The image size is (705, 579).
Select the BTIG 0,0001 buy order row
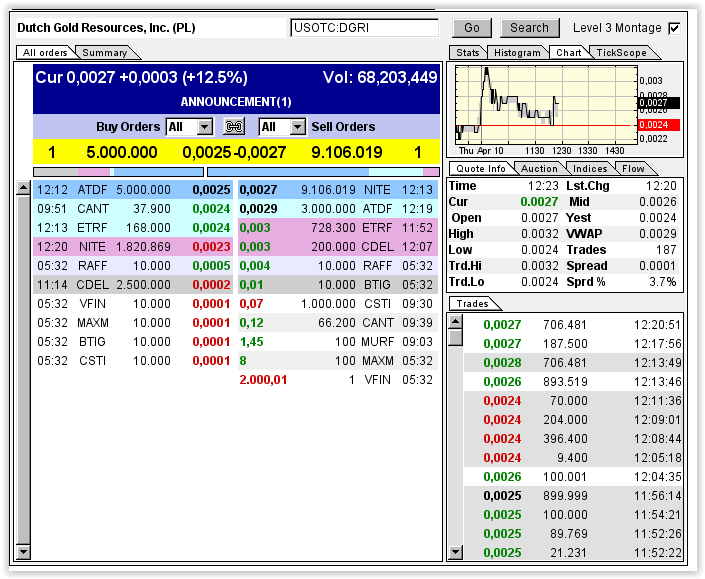133,342
